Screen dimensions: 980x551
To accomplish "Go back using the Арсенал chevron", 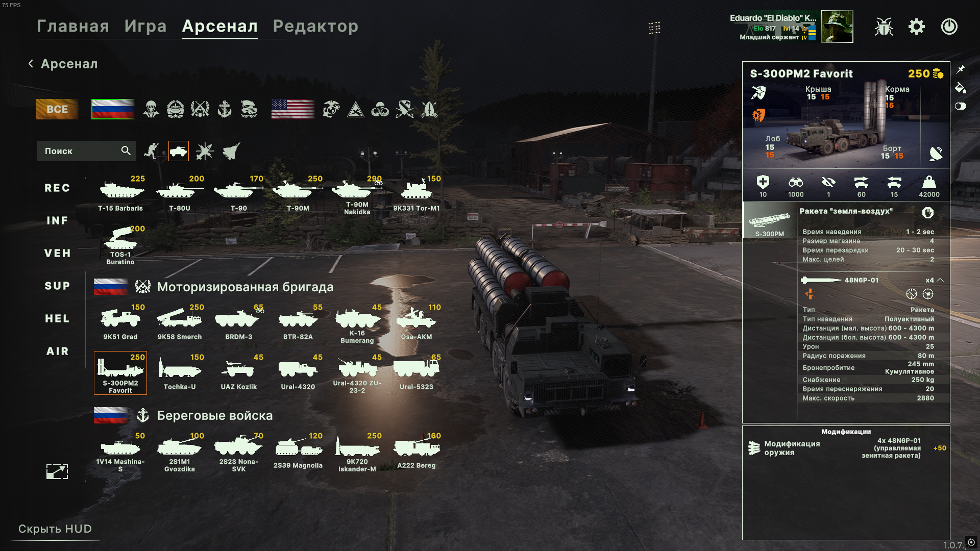I will (x=31, y=64).
